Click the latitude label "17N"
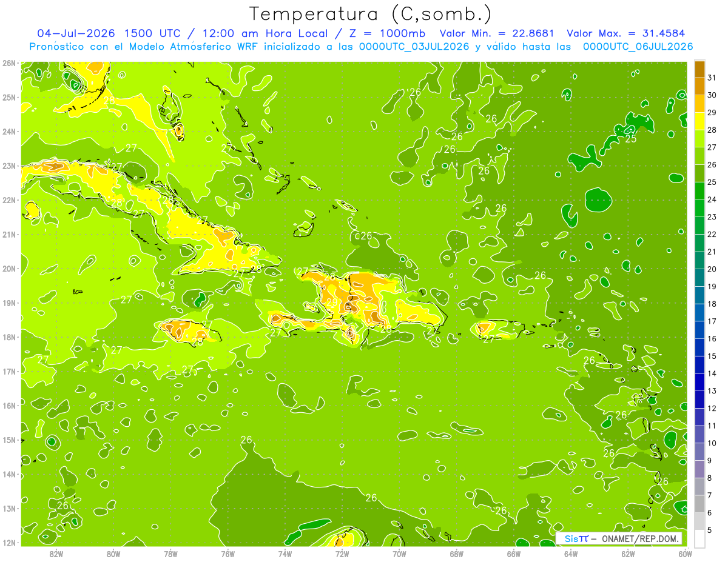The height and width of the screenshot is (562, 728). pyautogui.click(x=9, y=372)
